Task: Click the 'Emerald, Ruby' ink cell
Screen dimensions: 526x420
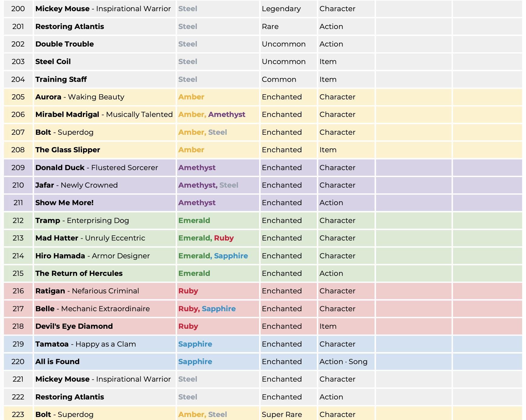Action: [218, 238]
